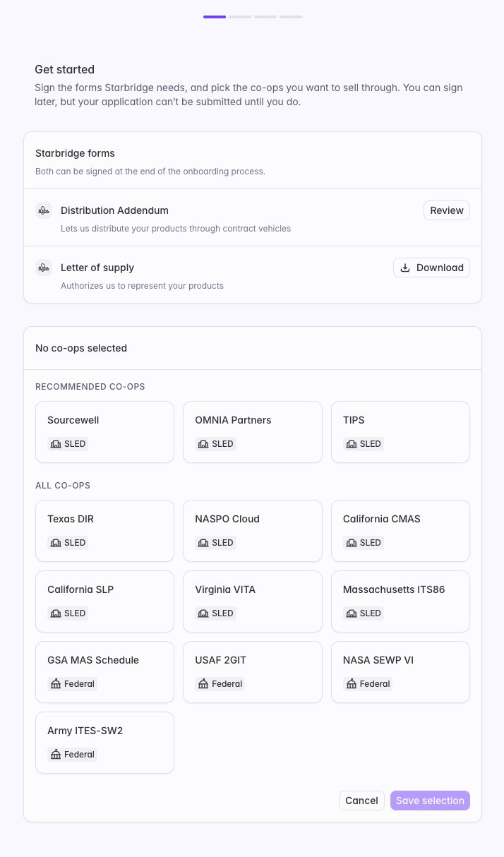This screenshot has height=857, width=504.
Task: Select the Texas DIR co-op card
Action: point(104,531)
